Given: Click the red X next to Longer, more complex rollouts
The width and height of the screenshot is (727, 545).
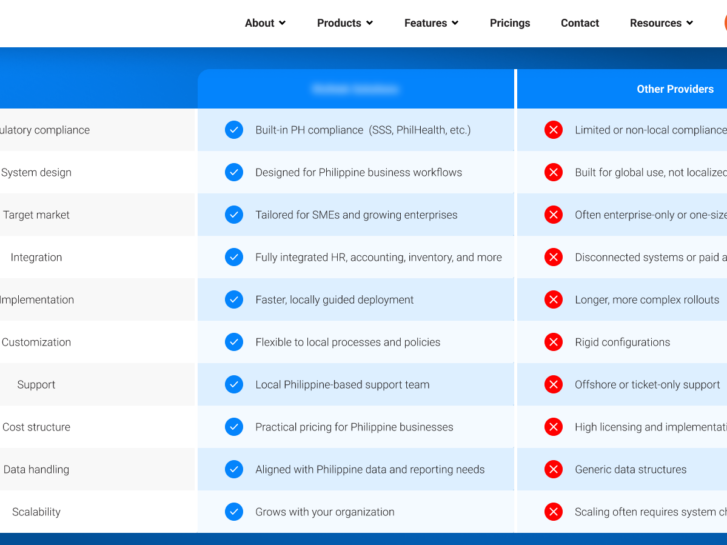Looking at the screenshot, I should (x=553, y=300).
